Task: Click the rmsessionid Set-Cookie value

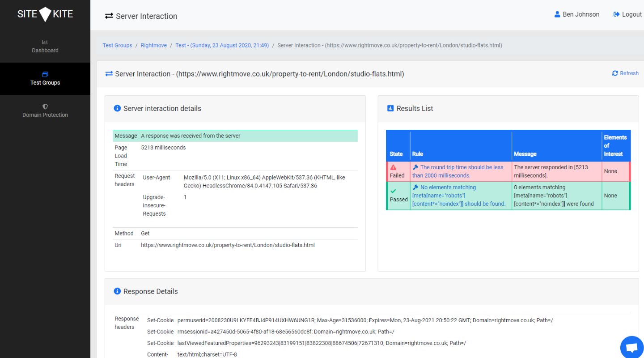Action: click(286, 332)
